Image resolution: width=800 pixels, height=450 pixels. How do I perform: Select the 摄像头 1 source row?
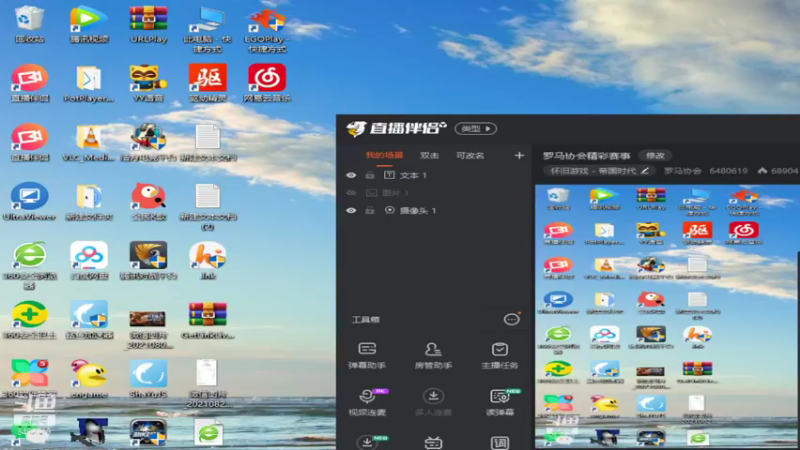[x=434, y=210]
